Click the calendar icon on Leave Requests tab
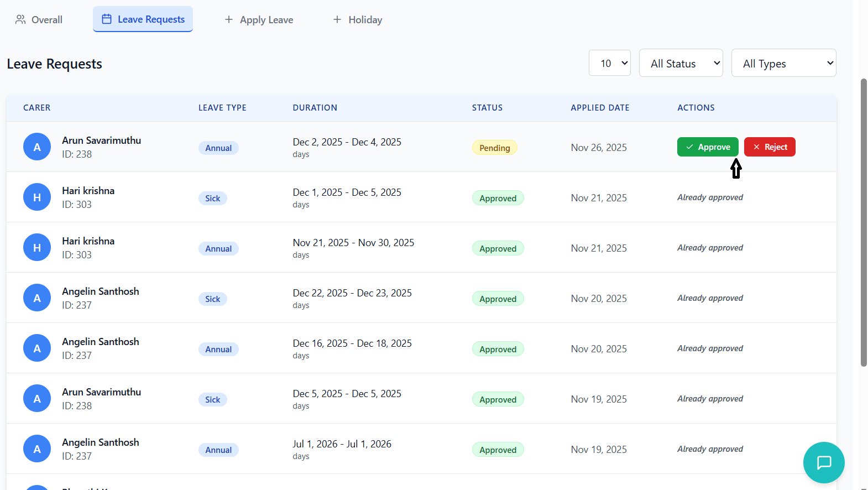 (107, 19)
